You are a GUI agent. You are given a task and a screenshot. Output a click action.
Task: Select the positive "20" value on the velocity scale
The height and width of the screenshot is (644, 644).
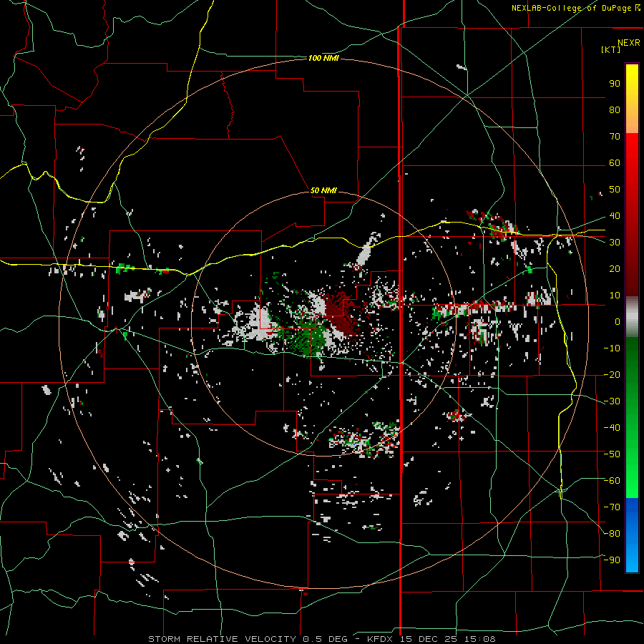[615, 268]
